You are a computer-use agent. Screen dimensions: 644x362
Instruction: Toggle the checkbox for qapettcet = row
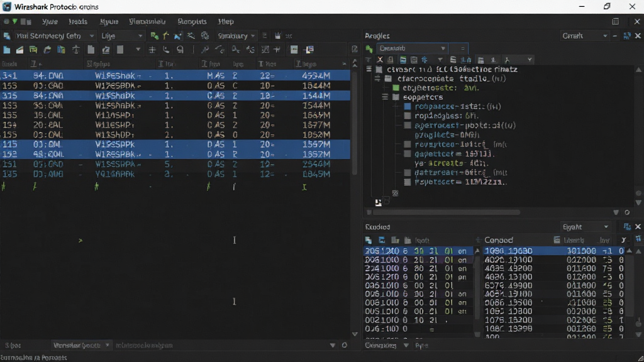tap(408, 154)
